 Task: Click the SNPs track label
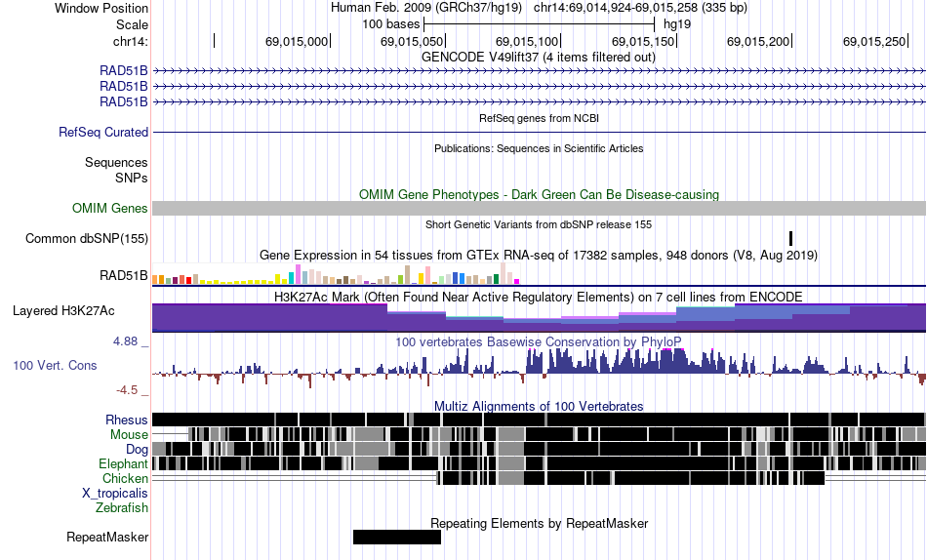[x=132, y=178]
